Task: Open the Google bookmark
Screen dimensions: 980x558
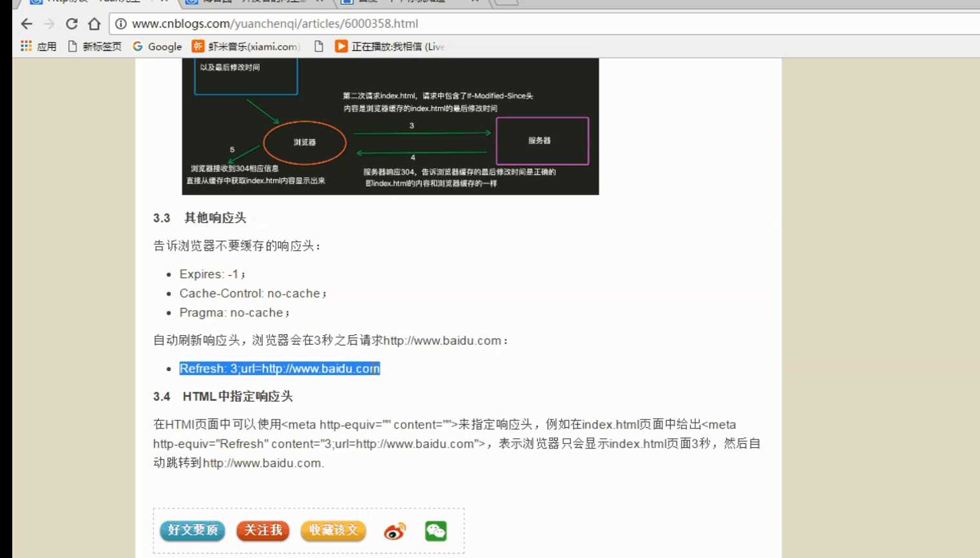Action: click(x=157, y=46)
